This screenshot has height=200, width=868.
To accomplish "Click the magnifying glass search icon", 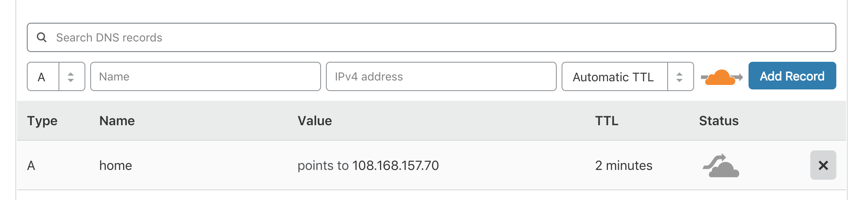I will [x=41, y=37].
